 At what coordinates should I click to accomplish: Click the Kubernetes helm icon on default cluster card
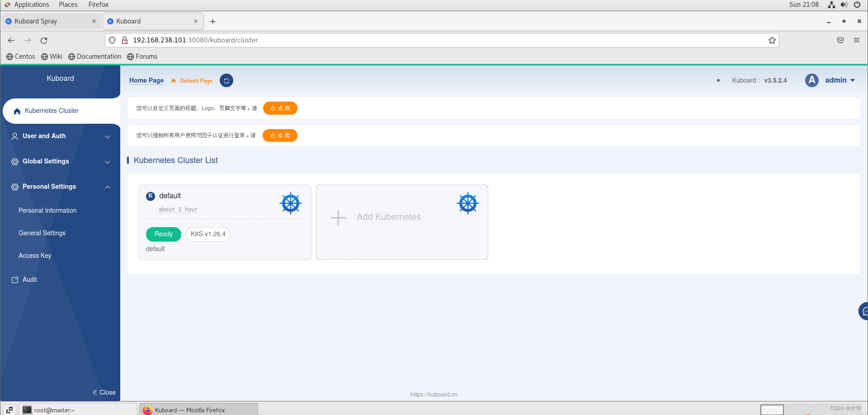[291, 203]
